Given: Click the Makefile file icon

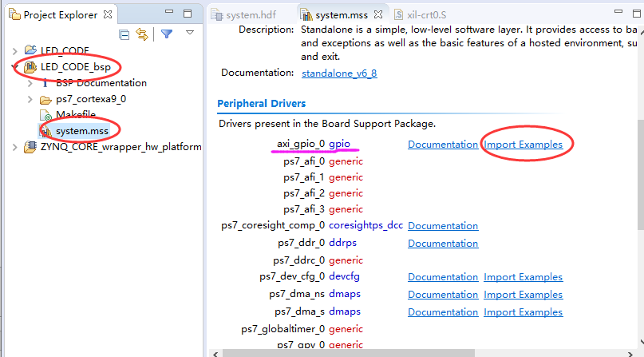Looking at the screenshot, I should [x=45, y=116].
